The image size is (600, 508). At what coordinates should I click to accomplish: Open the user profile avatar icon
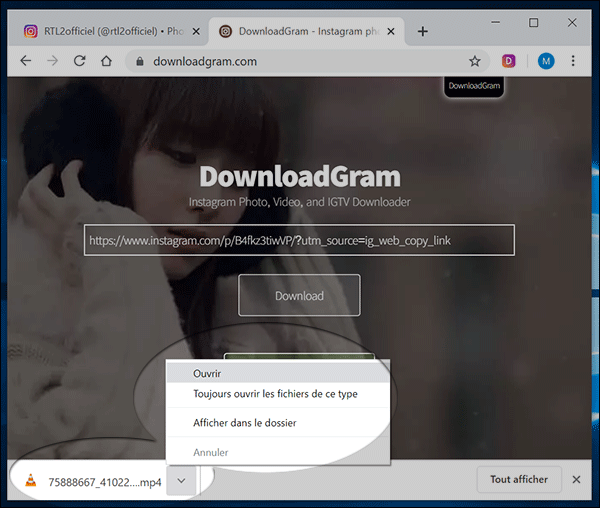[x=546, y=61]
